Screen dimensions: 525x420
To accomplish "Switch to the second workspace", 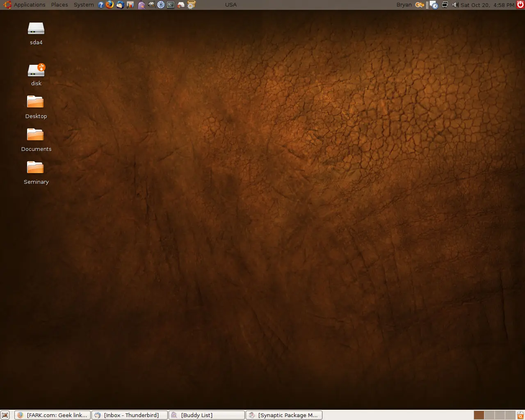I will pos(489,415).
